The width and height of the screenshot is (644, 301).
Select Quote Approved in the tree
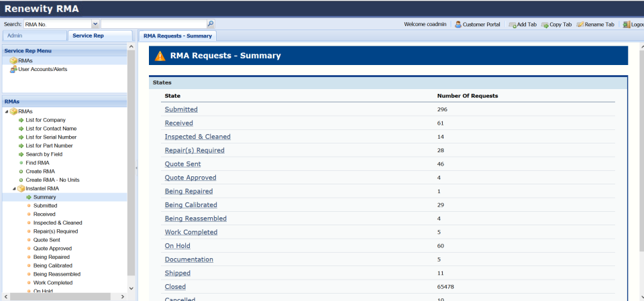(52, 249)
